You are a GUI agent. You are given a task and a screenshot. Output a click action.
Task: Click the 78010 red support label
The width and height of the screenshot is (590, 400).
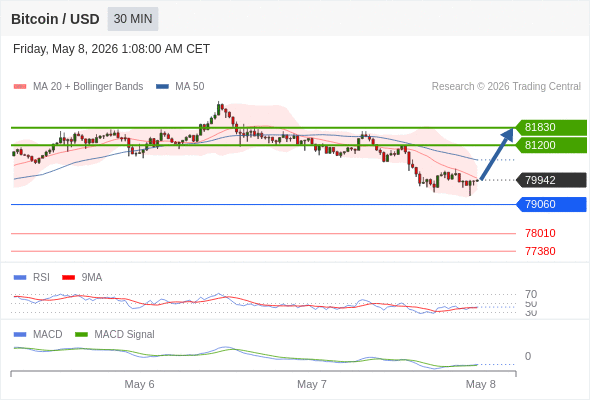point(540,233)
